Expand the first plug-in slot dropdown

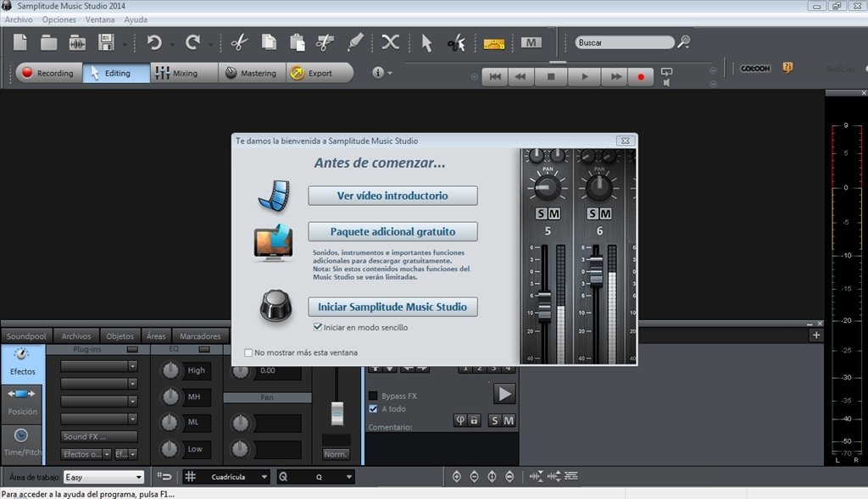point(132,366)
